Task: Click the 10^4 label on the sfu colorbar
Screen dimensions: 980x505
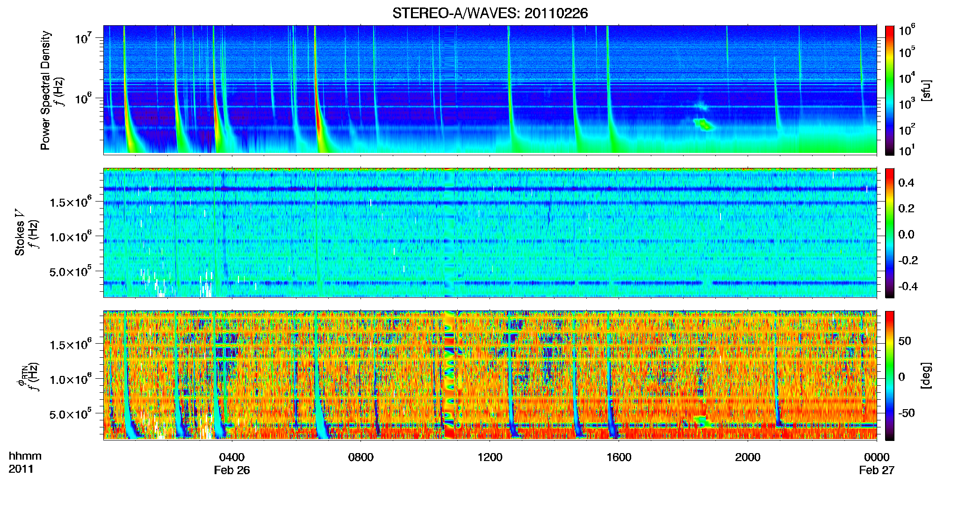Action: point(907,78)
